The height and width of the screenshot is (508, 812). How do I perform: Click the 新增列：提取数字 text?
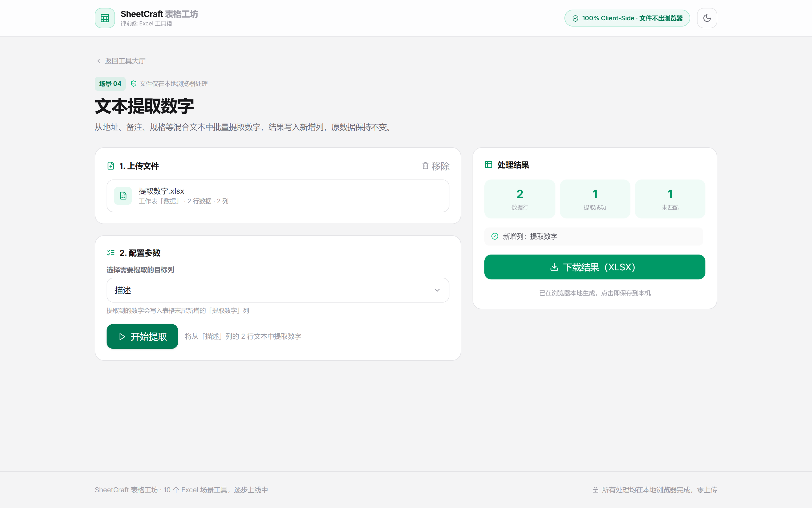(x=530, y=237)
